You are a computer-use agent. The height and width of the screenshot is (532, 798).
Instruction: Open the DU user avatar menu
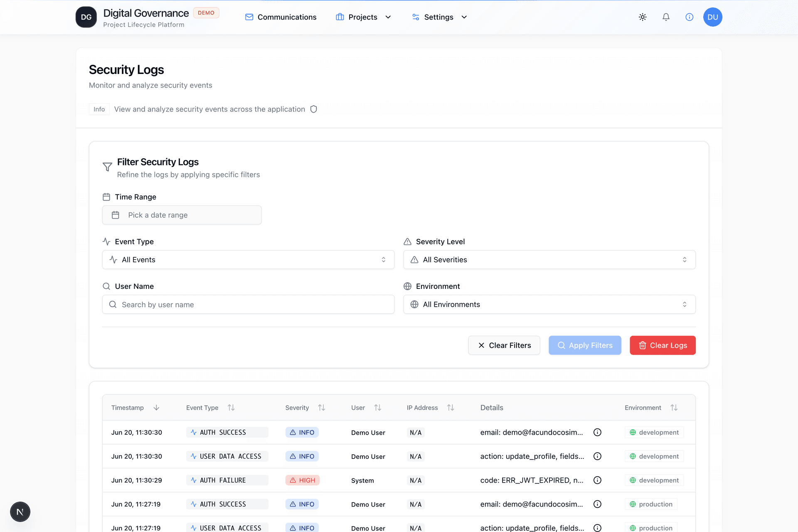712,17
